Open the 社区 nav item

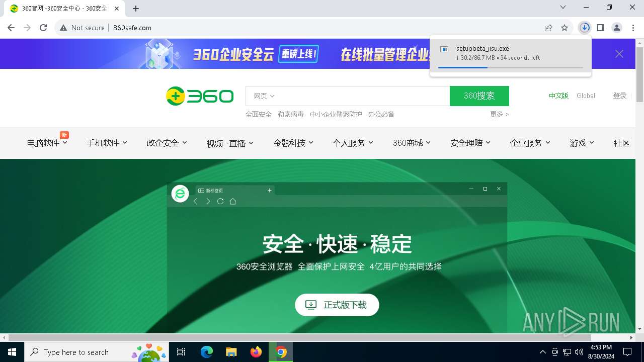tap(622, 143)
